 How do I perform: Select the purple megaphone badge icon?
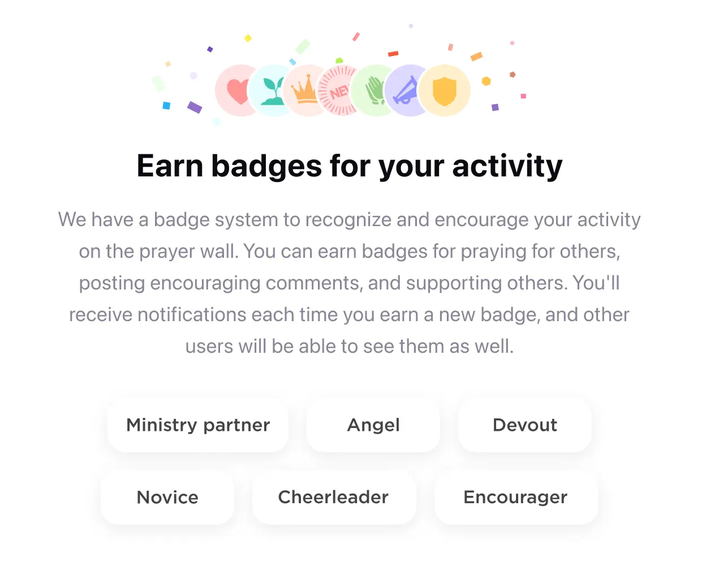[x=407, y=90]
